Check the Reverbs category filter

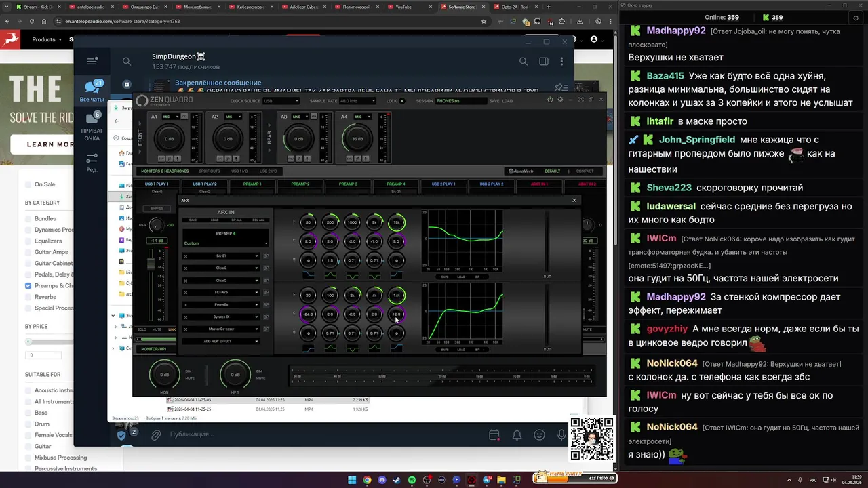[28, 297]
